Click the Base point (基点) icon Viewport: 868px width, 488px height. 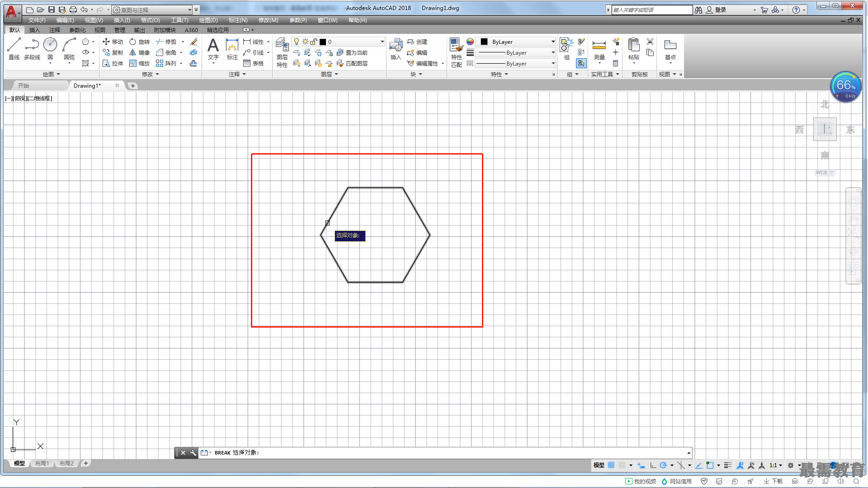tap(670, 49)
